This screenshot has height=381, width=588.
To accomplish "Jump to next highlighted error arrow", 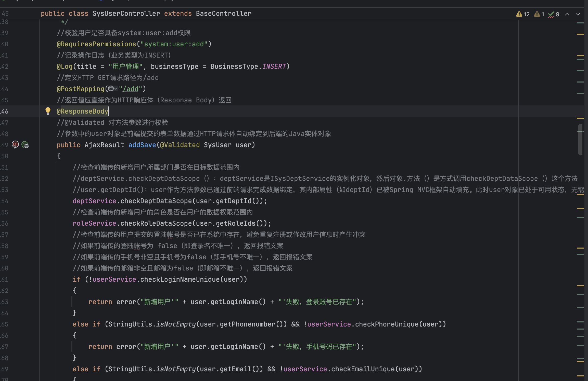I will (578, 14).
